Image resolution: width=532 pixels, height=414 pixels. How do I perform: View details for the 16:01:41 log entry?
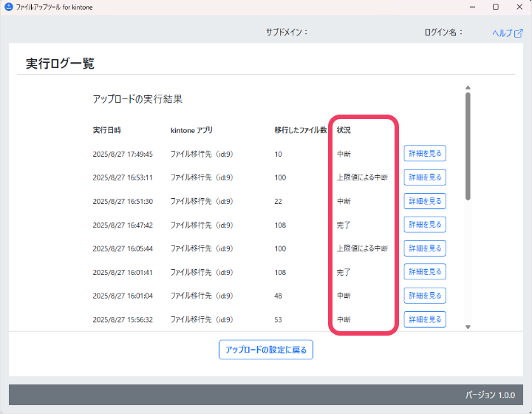[x=425, y=271]
